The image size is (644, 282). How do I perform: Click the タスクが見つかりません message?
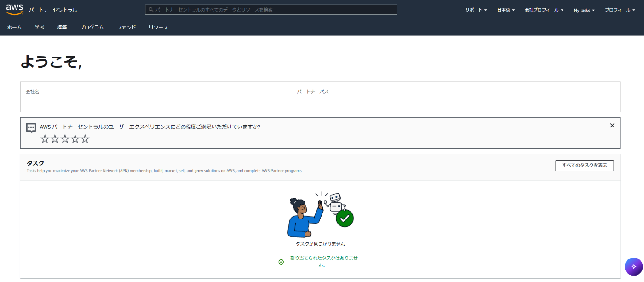pyautogui.click(x=320, y=244)
